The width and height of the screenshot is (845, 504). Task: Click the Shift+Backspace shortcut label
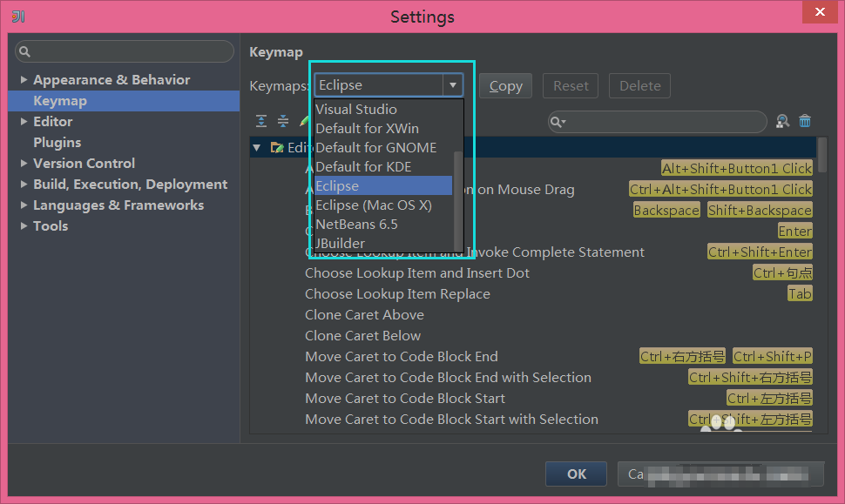pos(760,211)
